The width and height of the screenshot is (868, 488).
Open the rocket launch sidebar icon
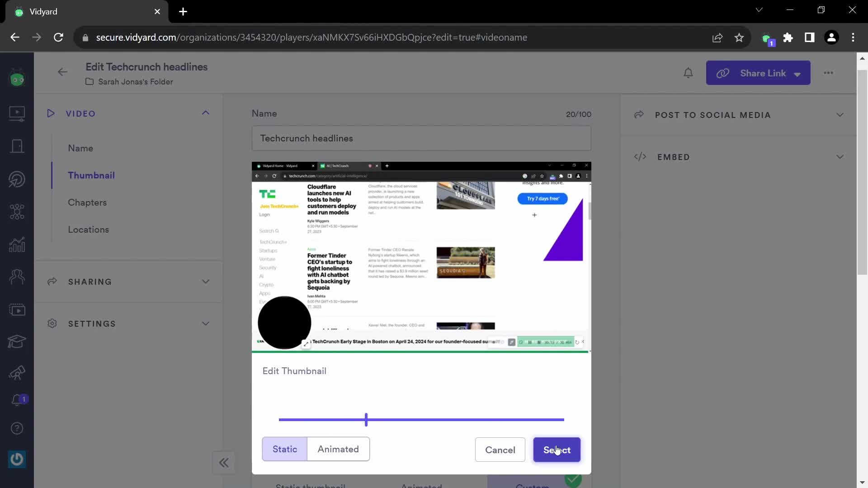click(x=17, y=373)
